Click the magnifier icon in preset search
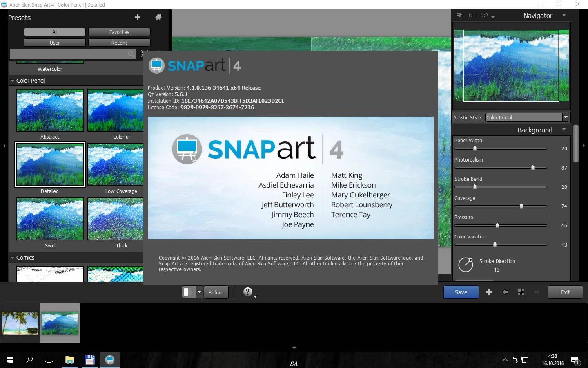Screen dimensions: 588x368 pos(131,54)
